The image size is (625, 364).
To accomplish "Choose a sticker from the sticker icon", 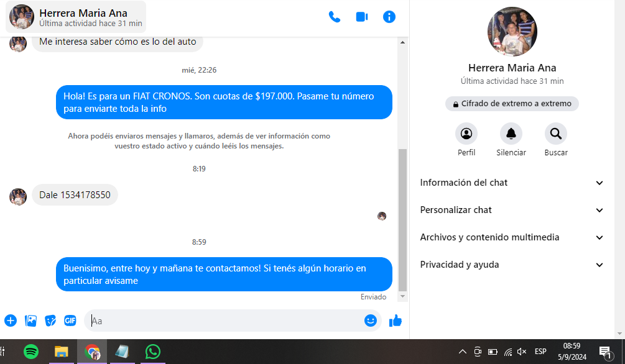I will [50, 321].
